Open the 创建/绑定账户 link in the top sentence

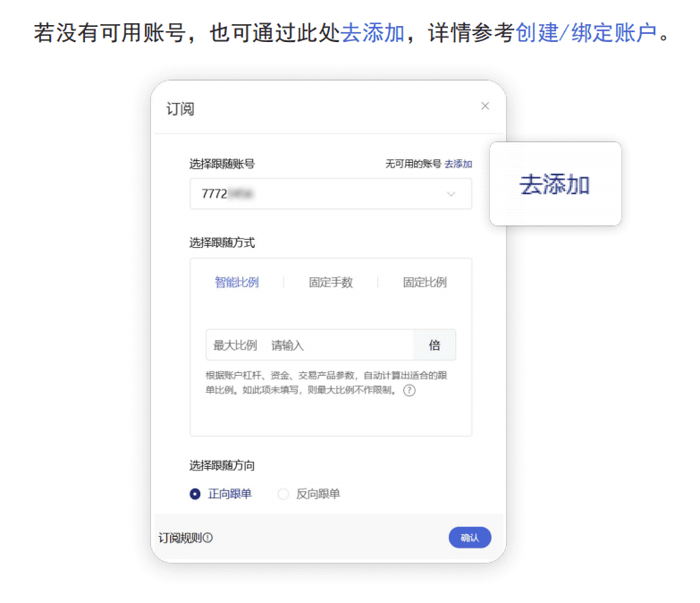[586, 35]
